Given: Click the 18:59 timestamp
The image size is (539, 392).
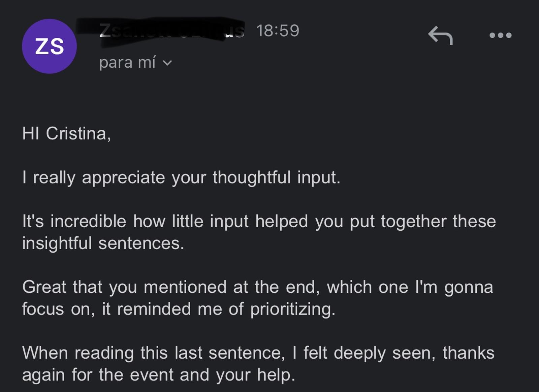Looking at the screenshot, I should tap(278, 31).
